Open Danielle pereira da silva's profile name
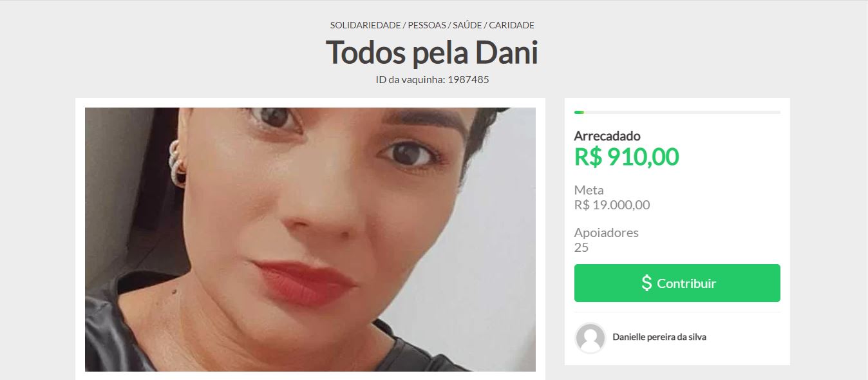The width and height of the screenshot is (868, 380). tap(659, 337)
